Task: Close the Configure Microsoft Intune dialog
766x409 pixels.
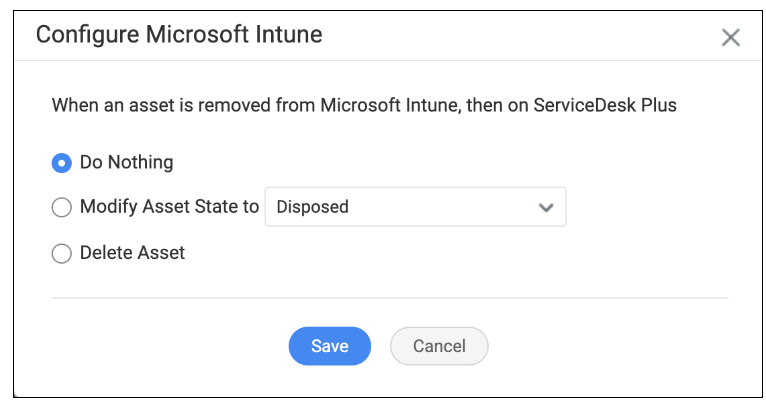Action: click(x=730, y=37)
